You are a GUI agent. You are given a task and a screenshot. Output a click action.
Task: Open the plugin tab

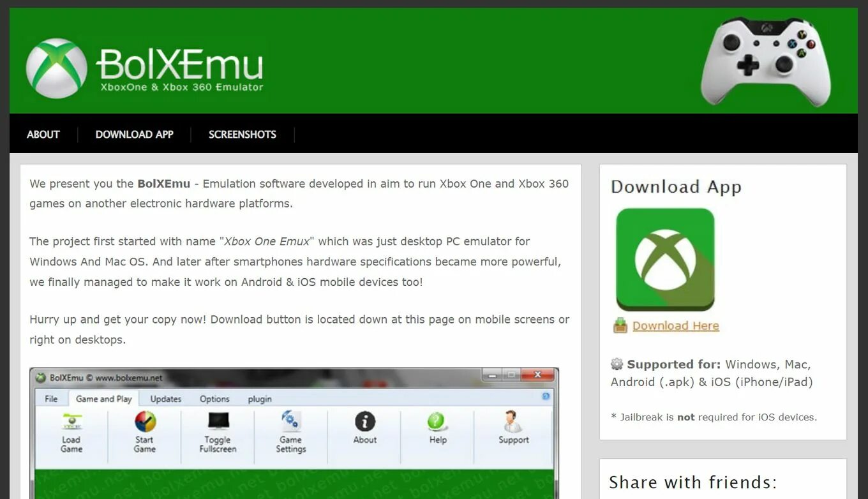[x=260, y=399]
